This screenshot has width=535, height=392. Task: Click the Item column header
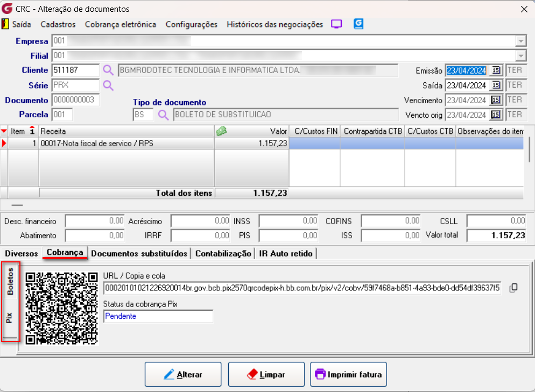coord(23,131)
